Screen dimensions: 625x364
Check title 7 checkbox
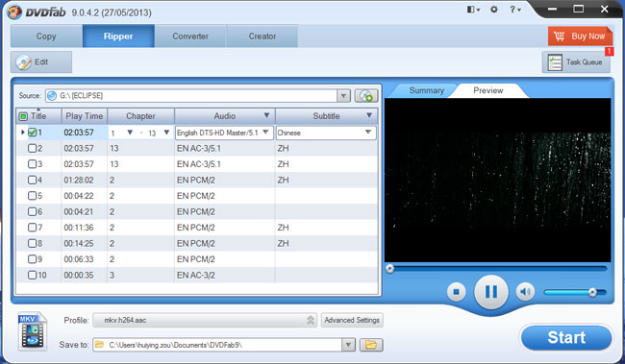tap(33, 228)
